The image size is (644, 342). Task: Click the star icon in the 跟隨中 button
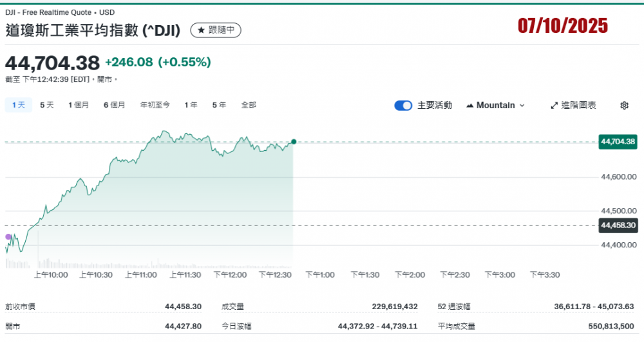pyautogui.click(x=201, y=30)
